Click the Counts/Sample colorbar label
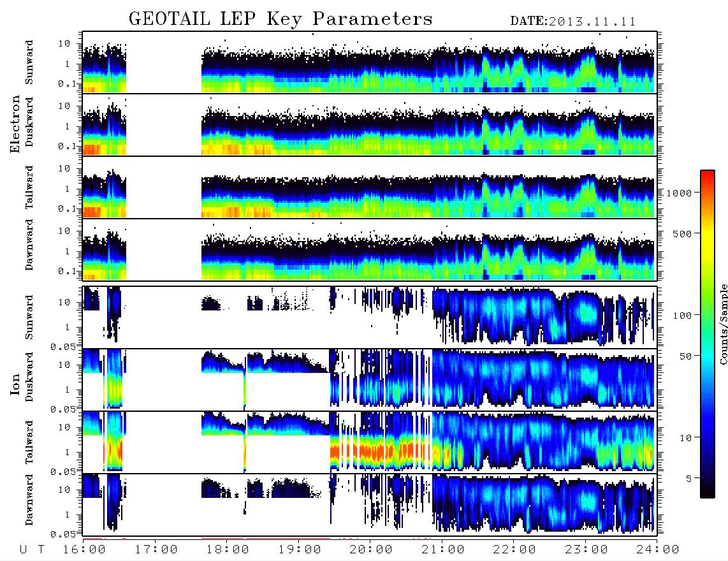Screen dimensions: 728x561 click(723, 324)
